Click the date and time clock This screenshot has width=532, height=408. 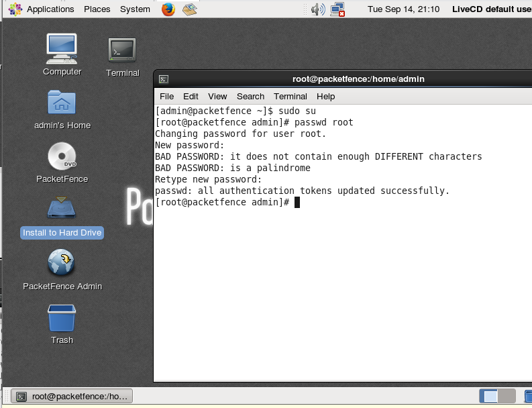pos(403,9)
